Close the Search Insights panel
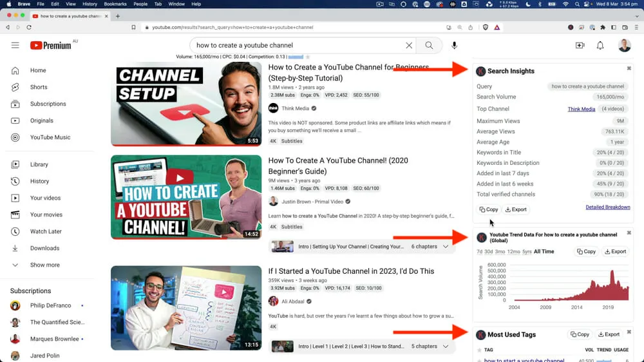 [x=629, y=69]
